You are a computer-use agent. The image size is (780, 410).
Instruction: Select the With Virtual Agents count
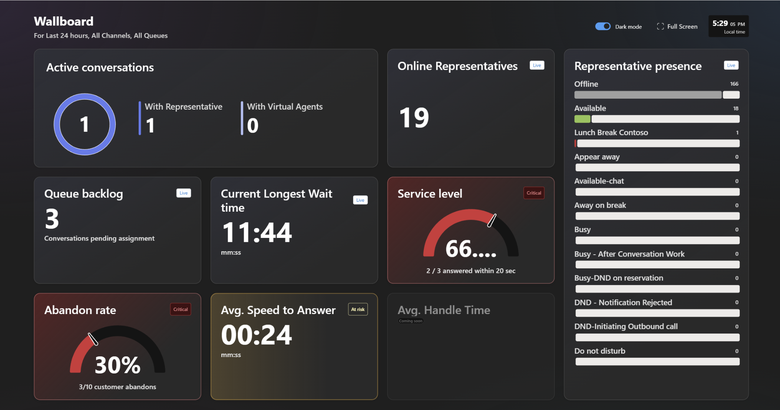coord(253,125)
